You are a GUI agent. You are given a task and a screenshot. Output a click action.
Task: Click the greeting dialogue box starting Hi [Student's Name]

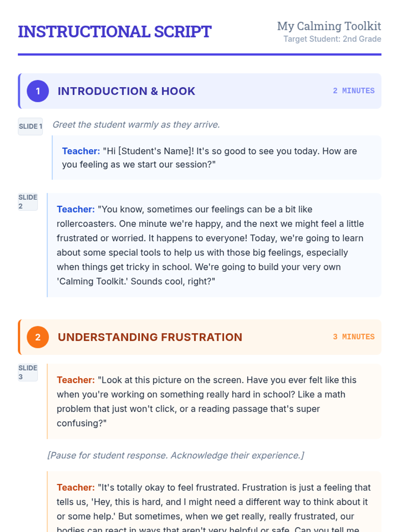(x=216, y=158)
